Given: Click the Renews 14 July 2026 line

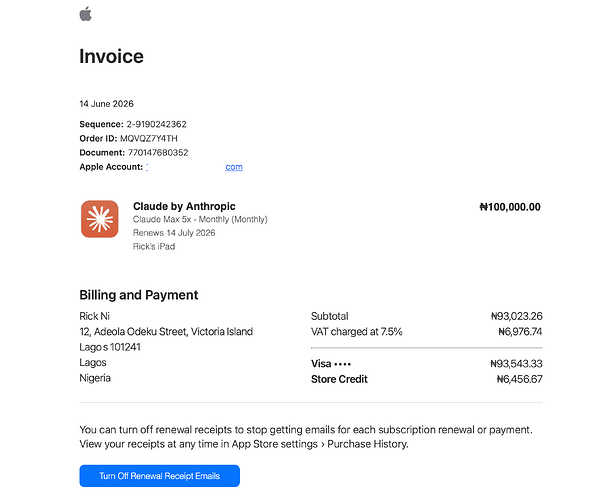Looking at the screenshot, I should pos(174,233).
